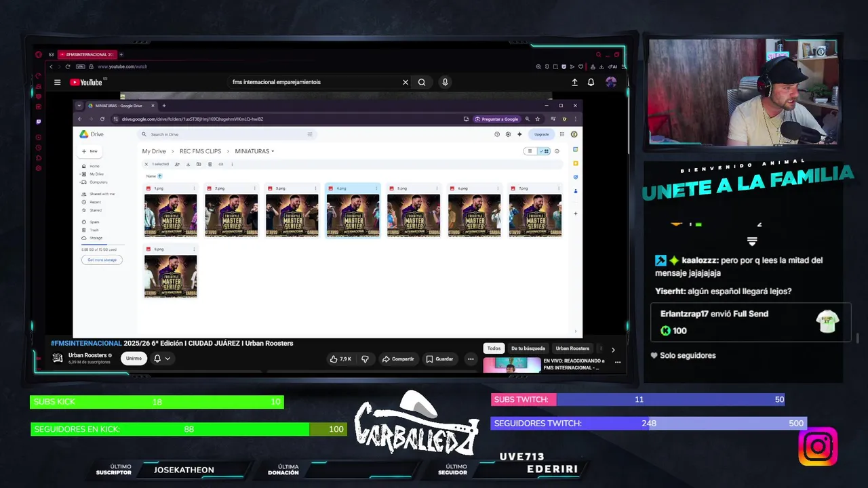Switch Drive to list layout
Viewport: 868px width, 488px height.
click(530, 151)
